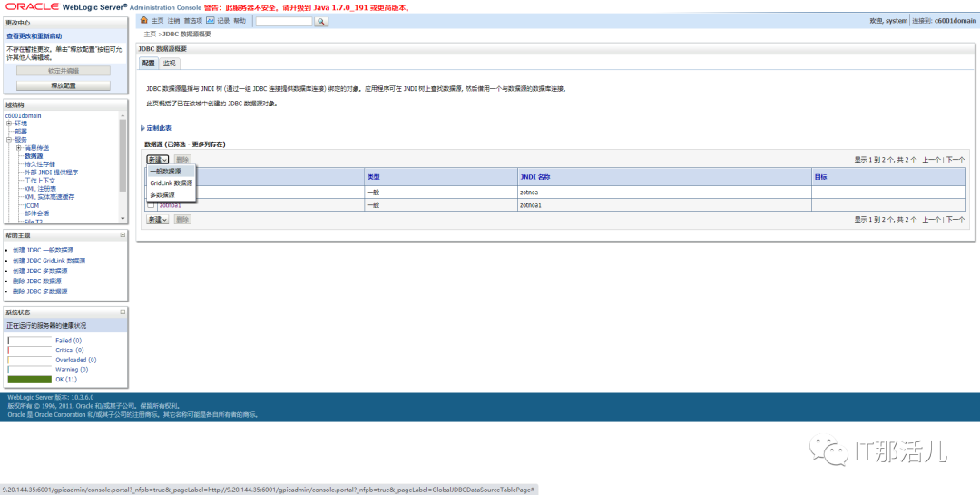Sort table by 类型 column header
The width and height of the screenshot is (980, 495).
373,178
